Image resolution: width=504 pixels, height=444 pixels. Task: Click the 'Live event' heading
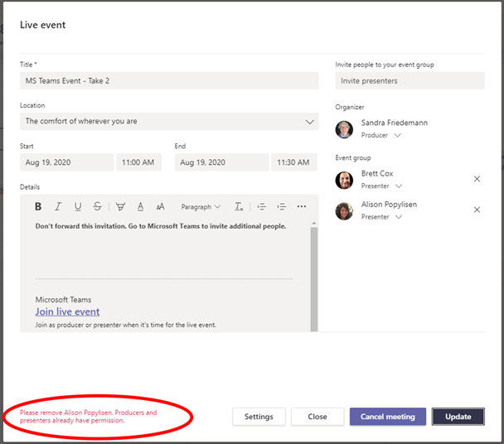[43, 25]
